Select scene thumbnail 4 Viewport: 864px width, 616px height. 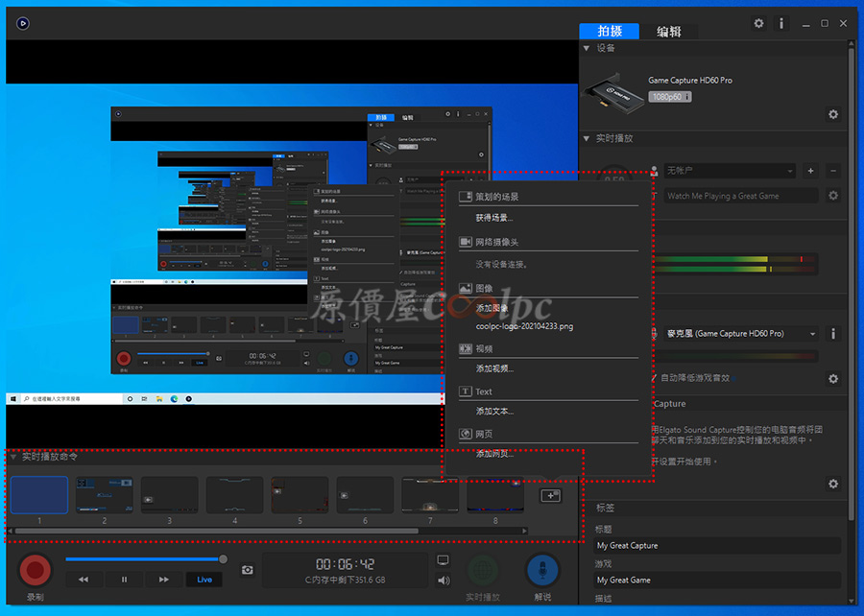[235, 495]
